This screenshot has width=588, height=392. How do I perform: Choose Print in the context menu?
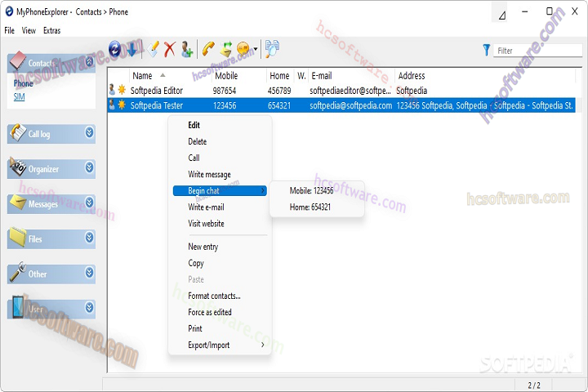[220, 328]
